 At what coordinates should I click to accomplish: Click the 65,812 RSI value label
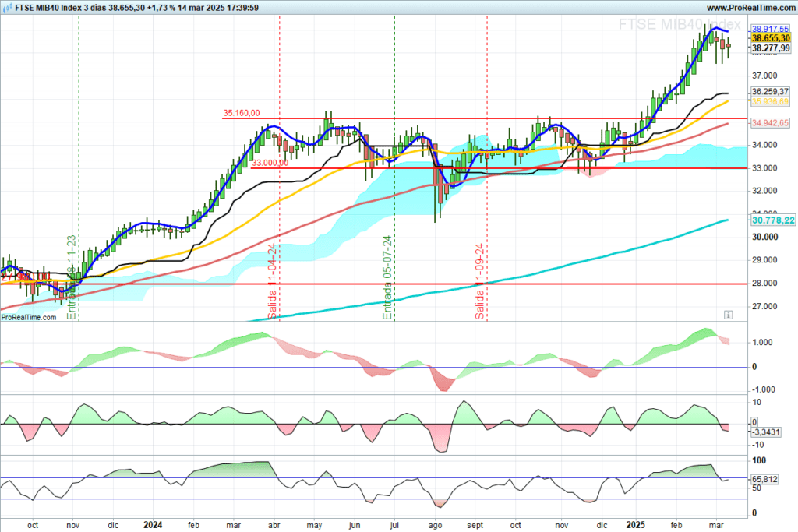point(764,479)
